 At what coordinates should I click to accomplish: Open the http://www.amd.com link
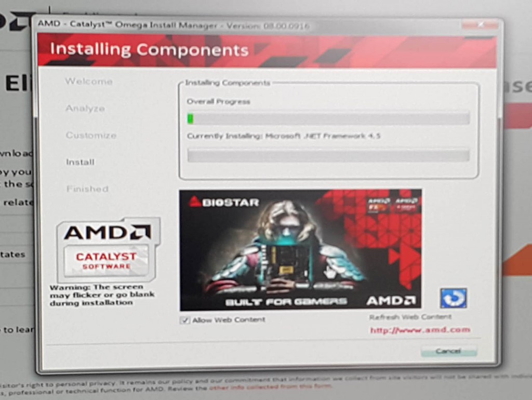420,330
